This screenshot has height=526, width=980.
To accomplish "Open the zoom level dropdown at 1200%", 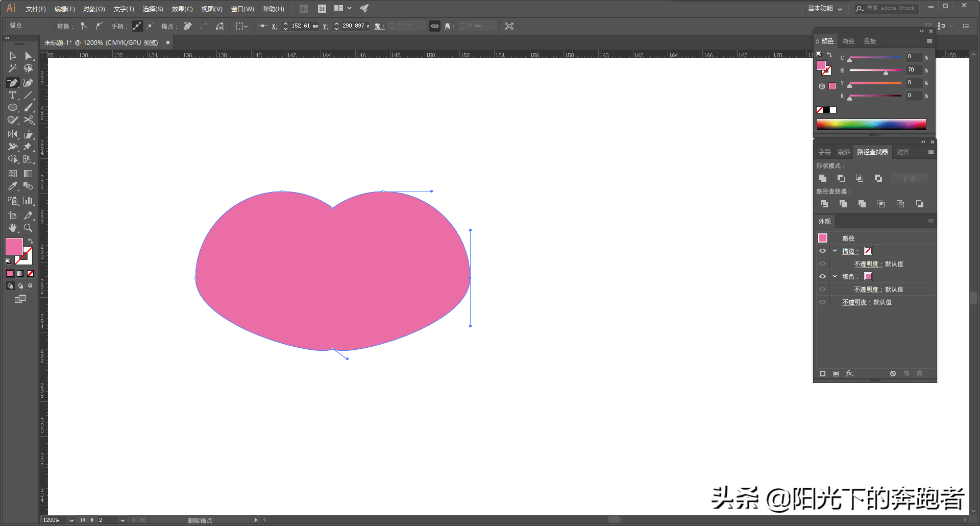I will click(x=71, y=520).
